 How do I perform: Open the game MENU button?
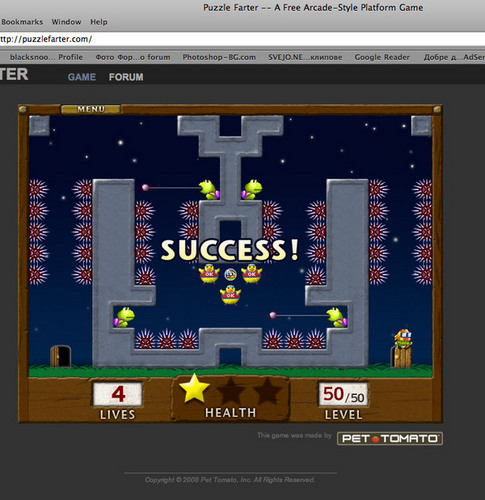[x=91, y=109]
